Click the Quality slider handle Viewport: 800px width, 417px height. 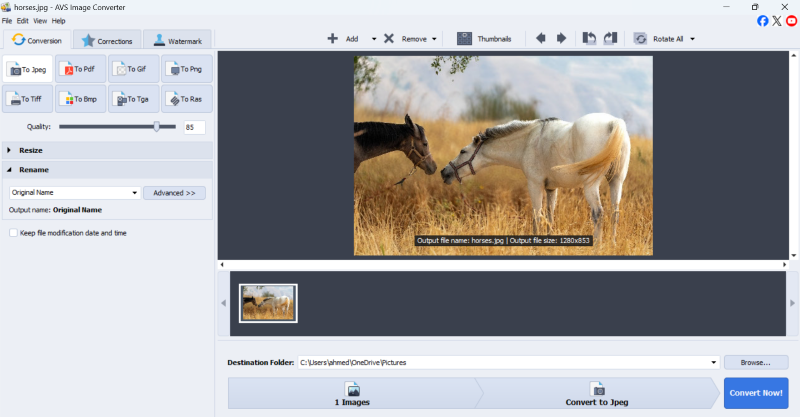click(157, 127)
